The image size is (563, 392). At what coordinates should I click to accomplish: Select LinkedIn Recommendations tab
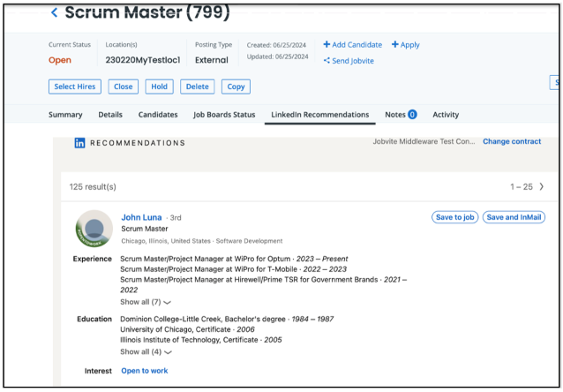[x=320, y=115]
